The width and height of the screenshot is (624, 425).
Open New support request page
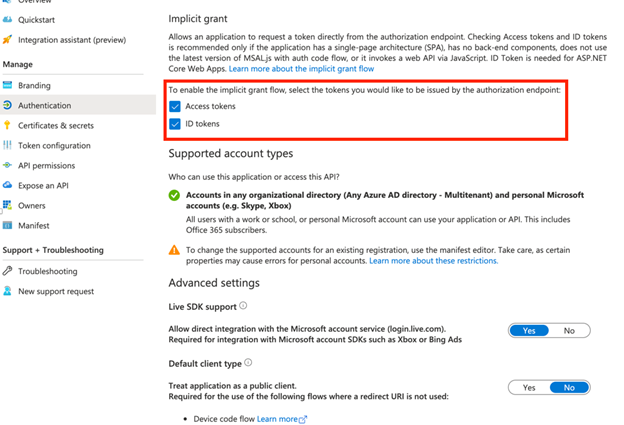[x=56, y=291]
